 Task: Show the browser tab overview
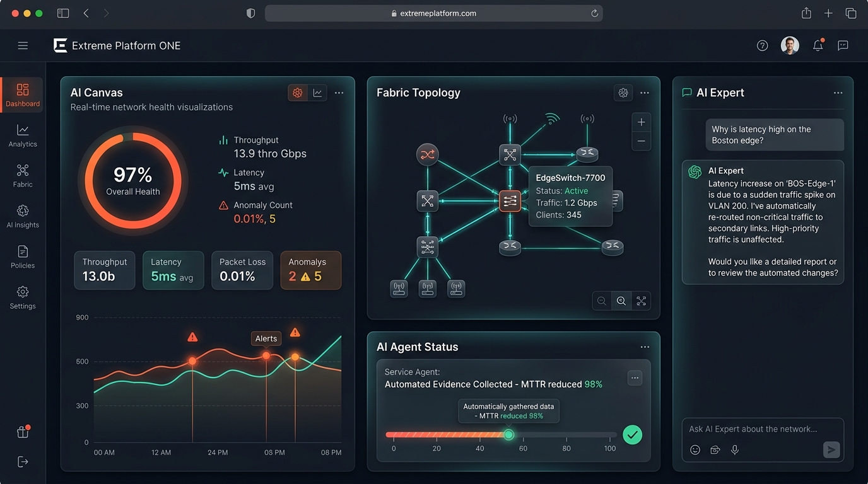pyautogui.click(x=851, y=13)
